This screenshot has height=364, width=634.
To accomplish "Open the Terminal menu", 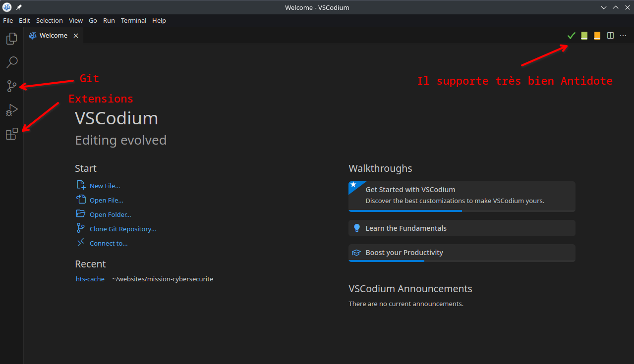I will (133, 20).
